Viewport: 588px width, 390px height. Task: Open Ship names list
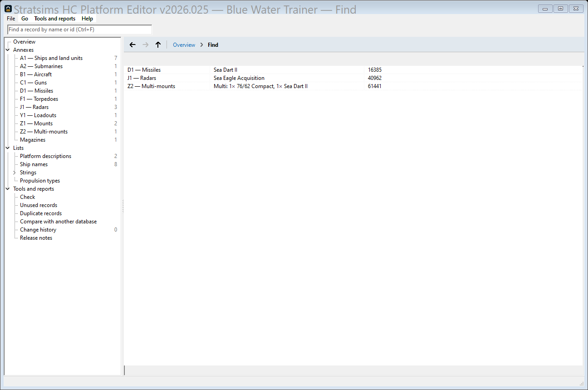(34, 164)
